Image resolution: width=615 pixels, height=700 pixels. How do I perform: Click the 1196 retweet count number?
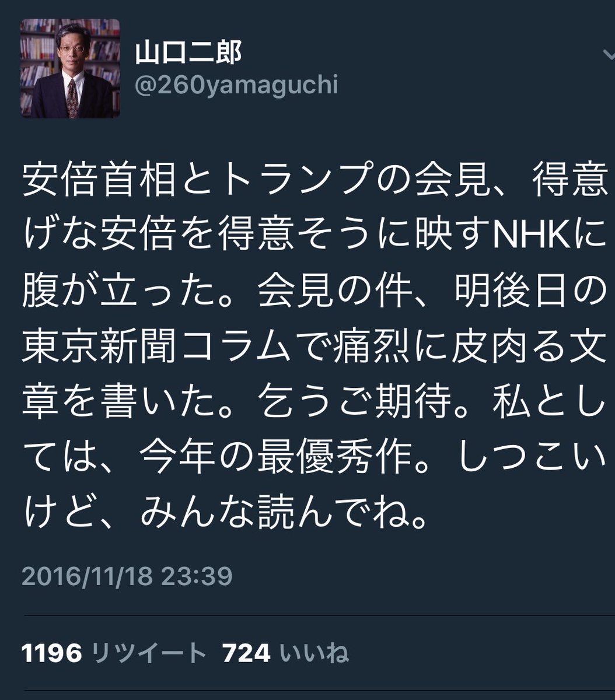[x=52, y=653]
